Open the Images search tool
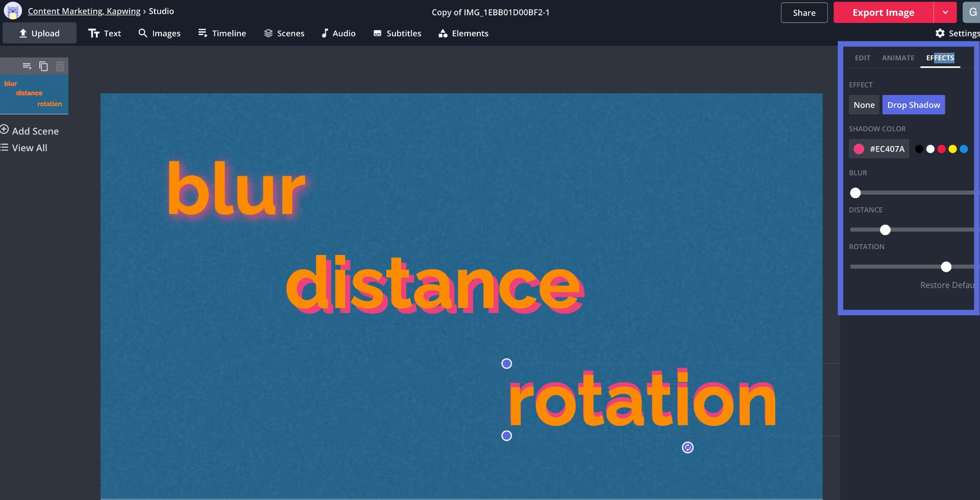 tap(159, 33)
